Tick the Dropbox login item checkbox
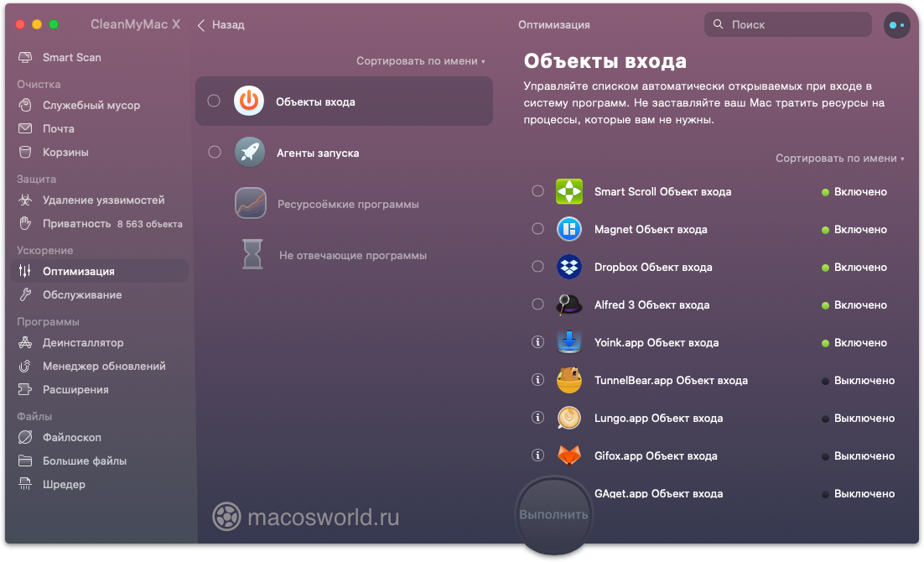 click(x=537, y=267)
